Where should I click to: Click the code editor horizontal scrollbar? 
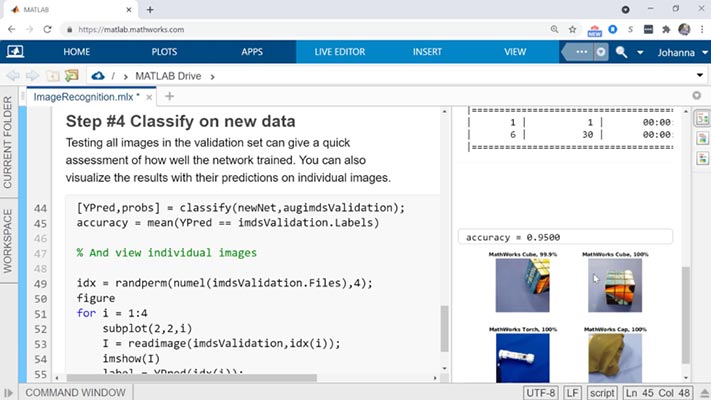191,378
